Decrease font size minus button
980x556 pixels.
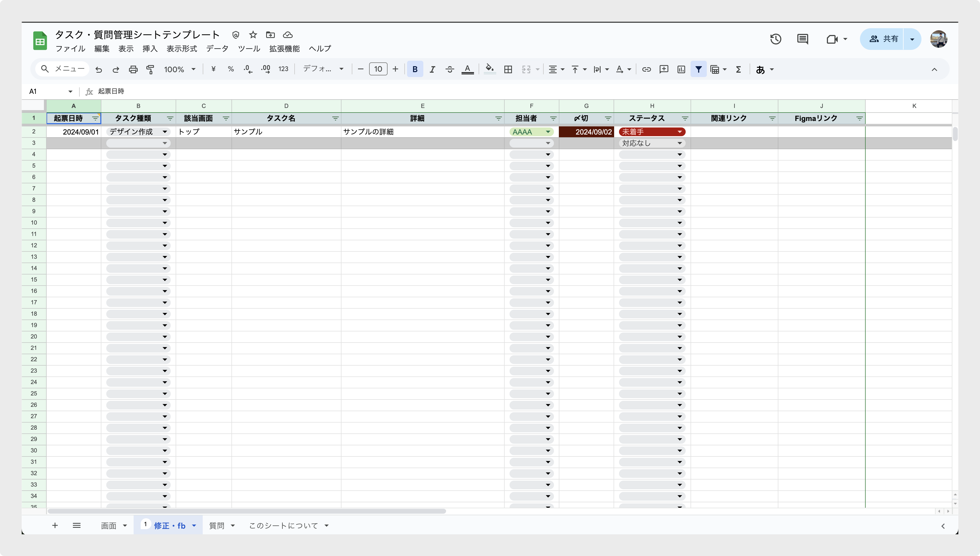360,69
